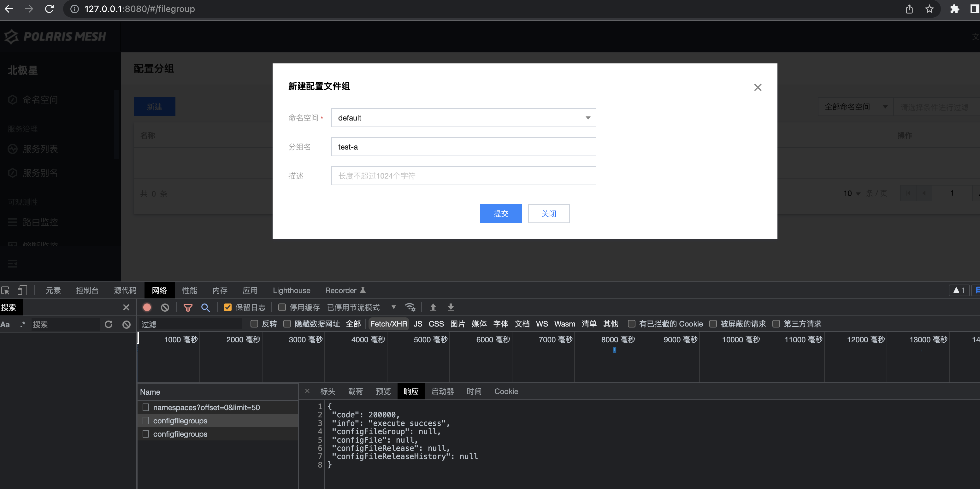This screenshot has width=980, height=489.
Task: Open network conditions wifi icon
Action: point(410,307)
